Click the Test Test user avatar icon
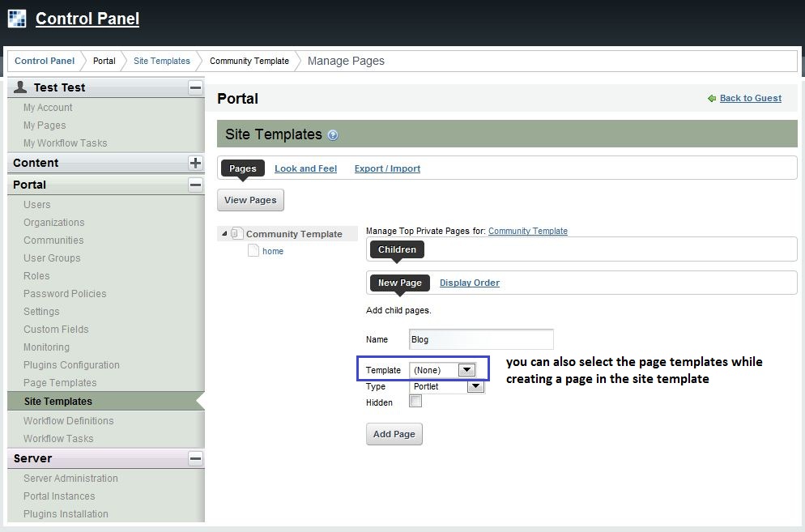The image size is (805, 532). [20, 87]
